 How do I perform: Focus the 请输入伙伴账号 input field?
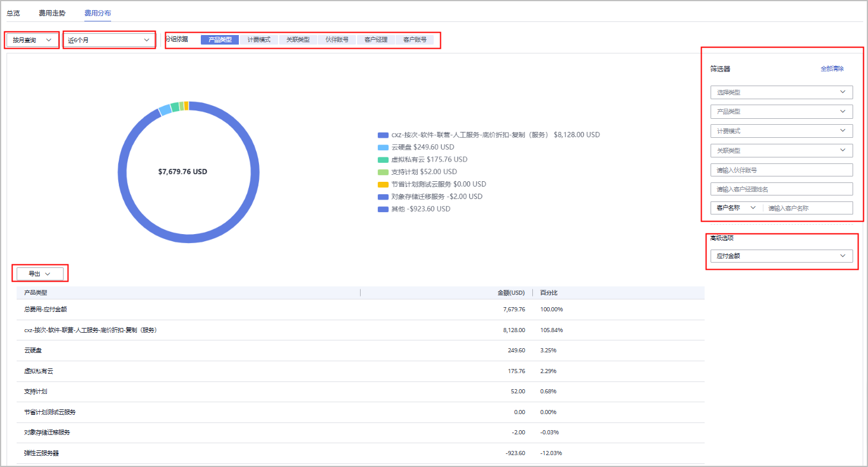click(781, 170)
